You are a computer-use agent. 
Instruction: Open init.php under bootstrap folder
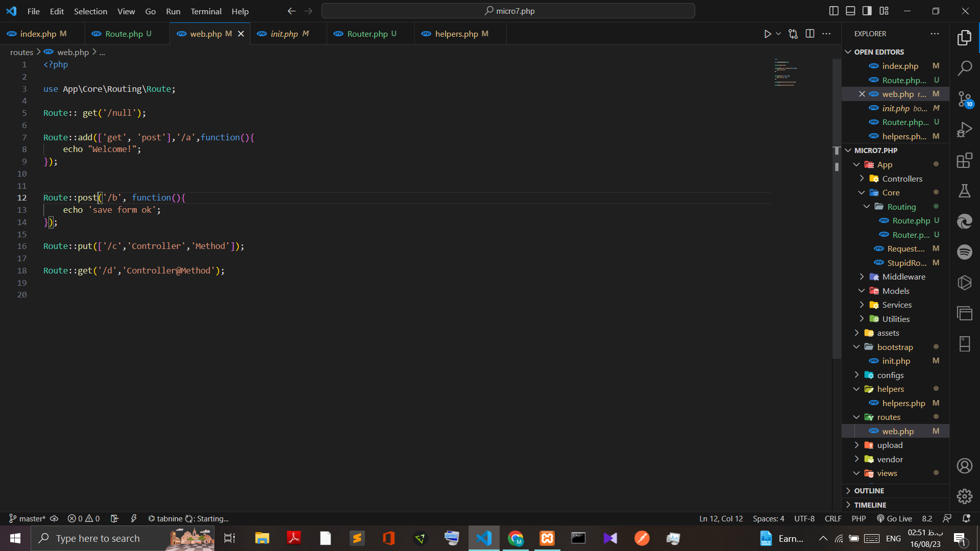(896, 361)
